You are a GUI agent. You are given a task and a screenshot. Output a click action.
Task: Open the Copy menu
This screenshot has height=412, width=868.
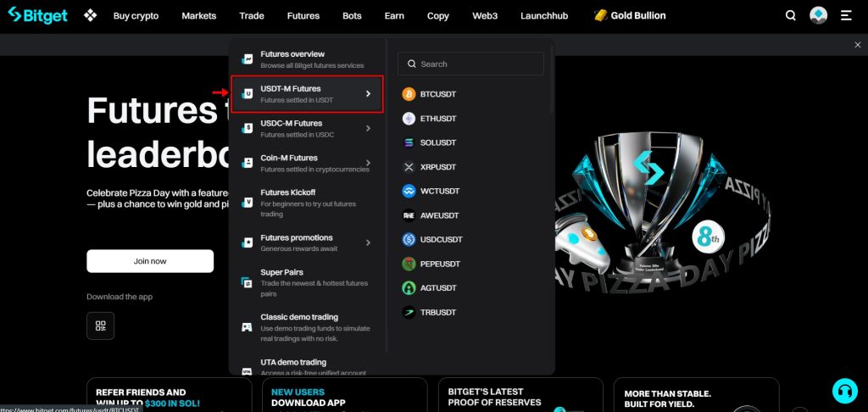pos(438,15)
